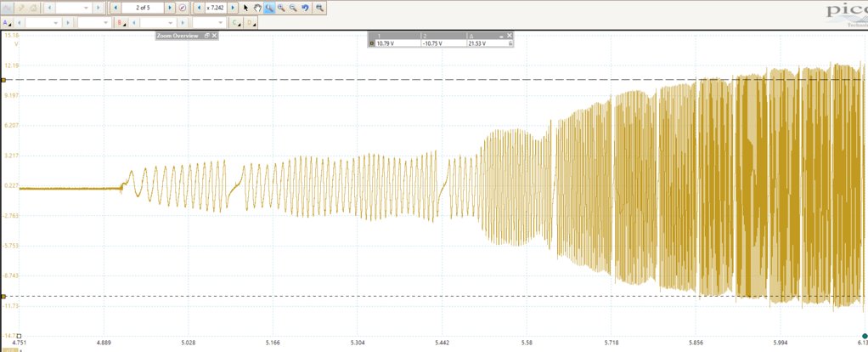
Task: Zoom to full view
Action: point(319,8)
